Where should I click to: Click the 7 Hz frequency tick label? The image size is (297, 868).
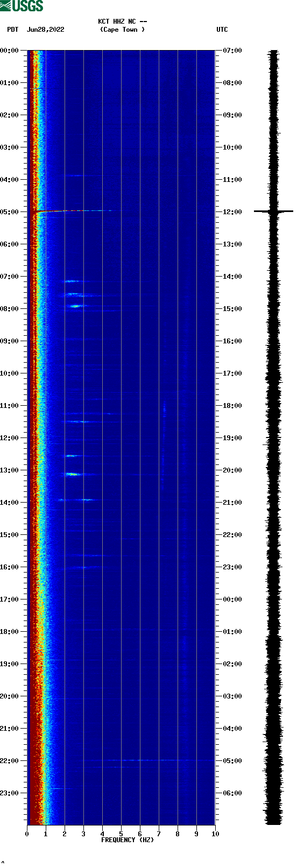159,834
